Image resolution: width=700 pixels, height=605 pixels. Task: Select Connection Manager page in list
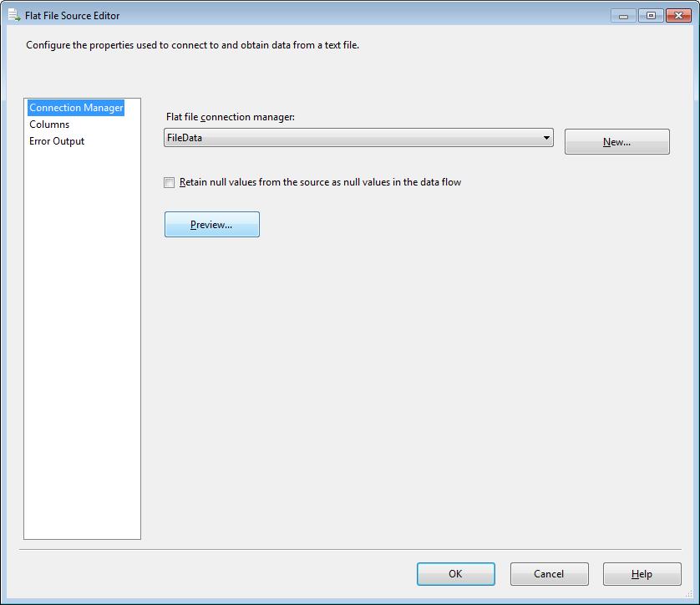coord(76,108)
